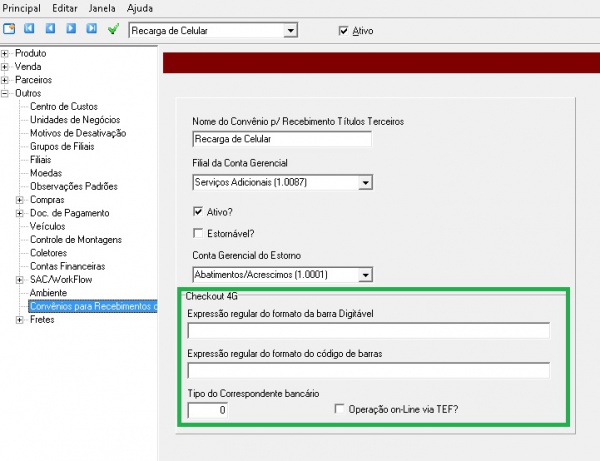Open Filial da Conta Gerencial dropdown
The width and height of the screenshot is (600, 461).
coord(365,182)
